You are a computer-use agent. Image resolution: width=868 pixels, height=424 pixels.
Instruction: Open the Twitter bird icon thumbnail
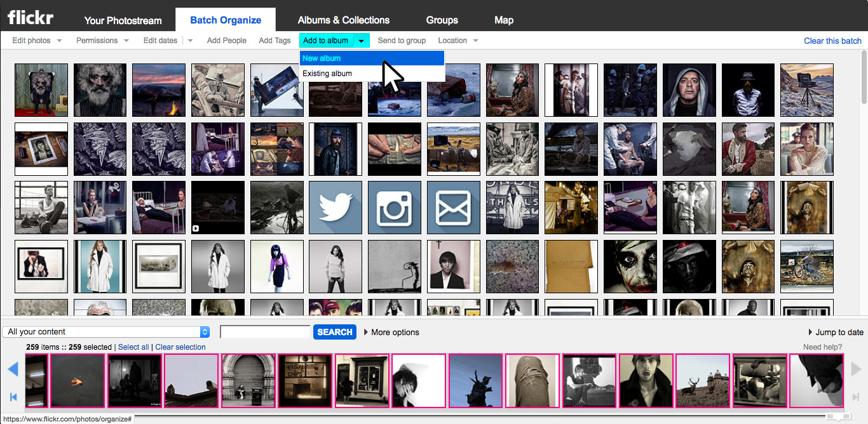click(336, 208)
